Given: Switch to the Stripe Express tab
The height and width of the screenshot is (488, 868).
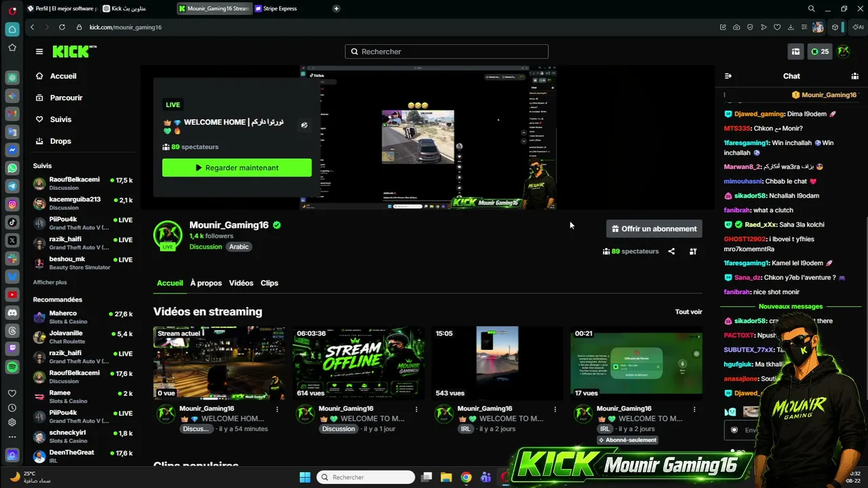Looking at the screenshot, I should coord(279,9).
